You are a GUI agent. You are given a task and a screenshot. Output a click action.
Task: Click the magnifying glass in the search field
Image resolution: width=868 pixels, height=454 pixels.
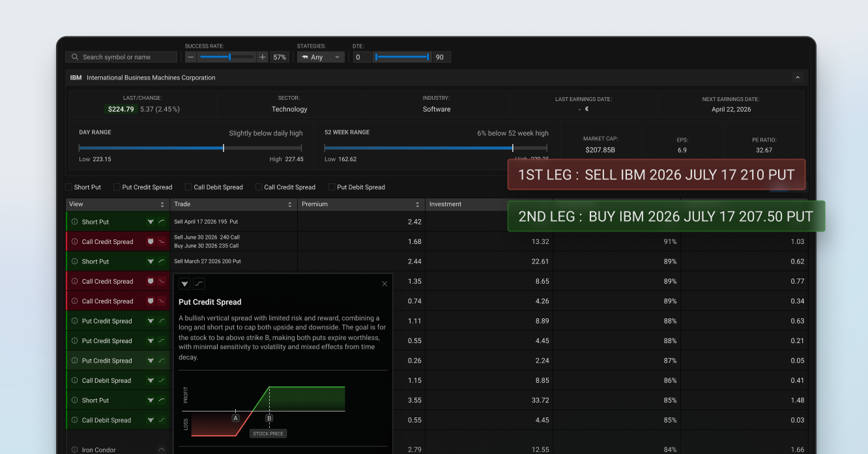click(x=74, y=57)
